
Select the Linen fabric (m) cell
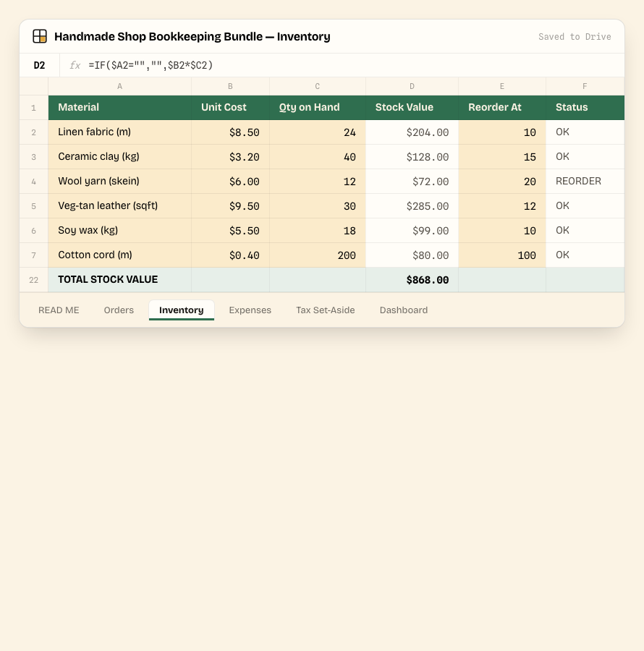click(x=119, y=132)
